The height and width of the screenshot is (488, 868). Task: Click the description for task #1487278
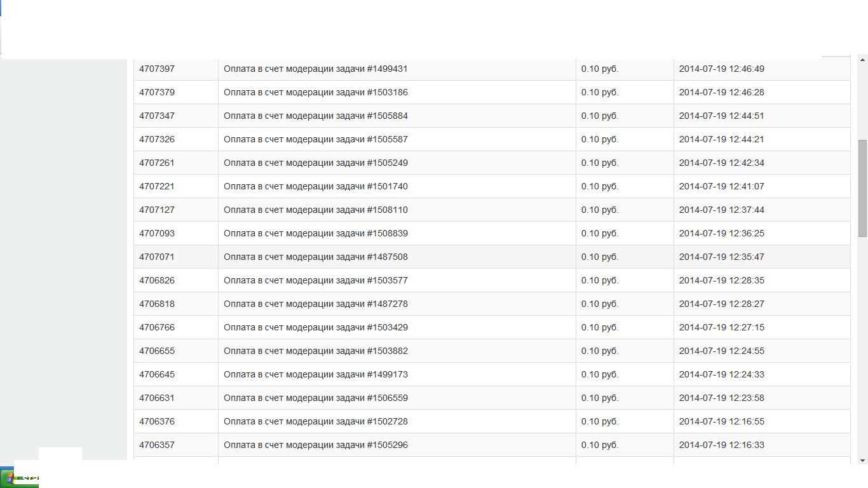316,304
